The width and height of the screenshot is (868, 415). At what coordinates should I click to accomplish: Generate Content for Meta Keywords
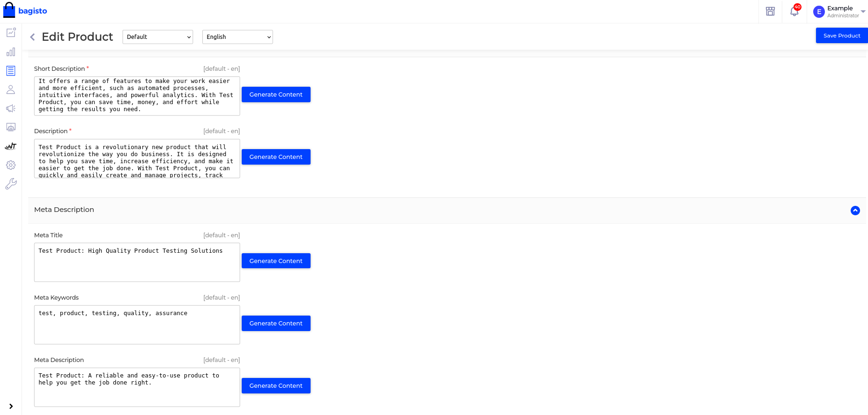276,324
